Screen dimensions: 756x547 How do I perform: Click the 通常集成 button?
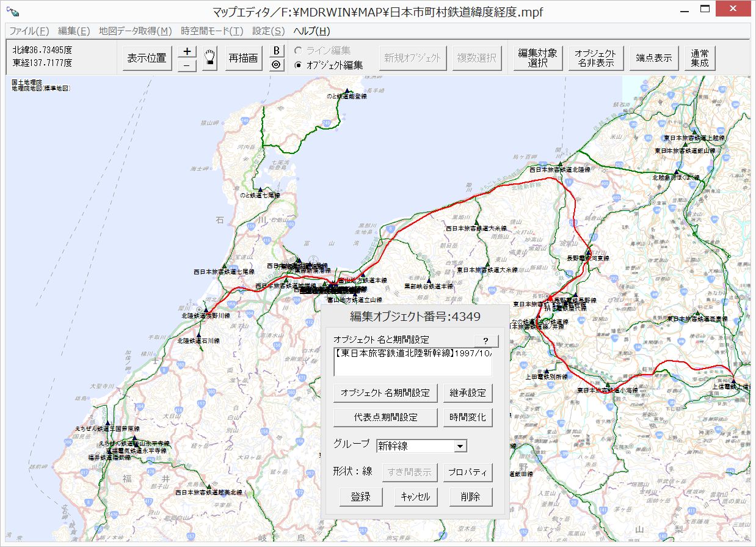coord(700,58)
